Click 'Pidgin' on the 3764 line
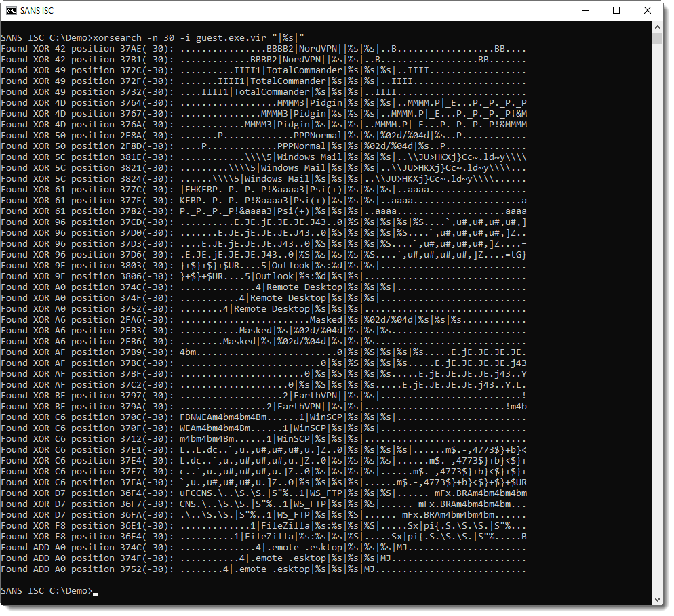 (x=326, y=103)
